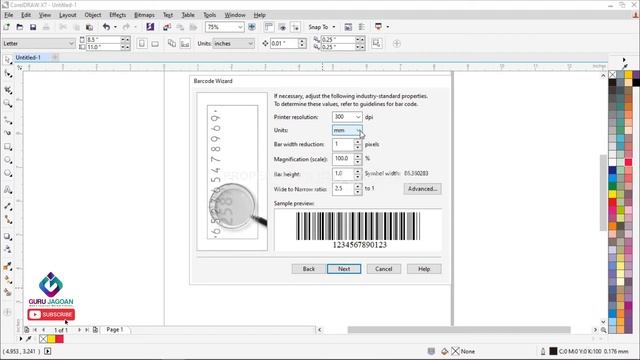
Task: Click the New document icon
Action: 7,27
